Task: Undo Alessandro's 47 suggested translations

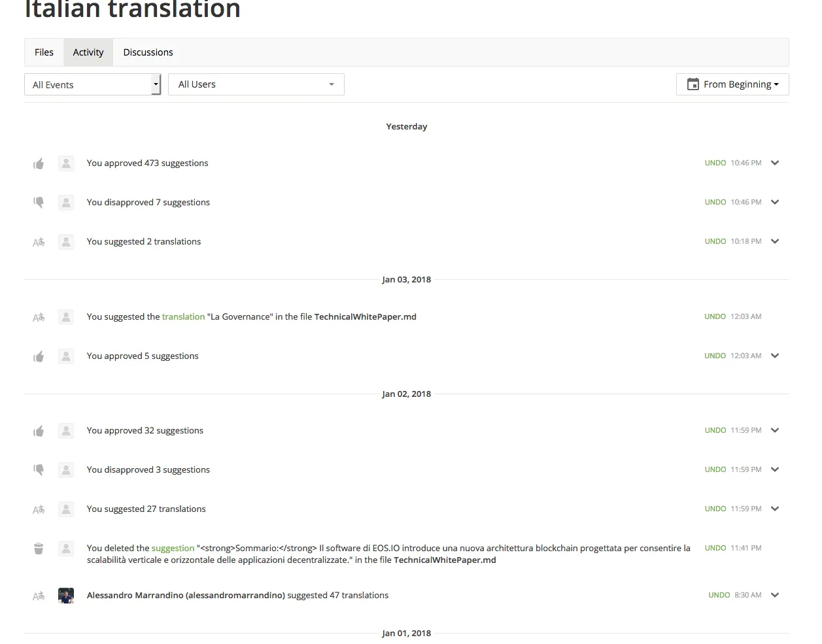Action: point(719,595)
